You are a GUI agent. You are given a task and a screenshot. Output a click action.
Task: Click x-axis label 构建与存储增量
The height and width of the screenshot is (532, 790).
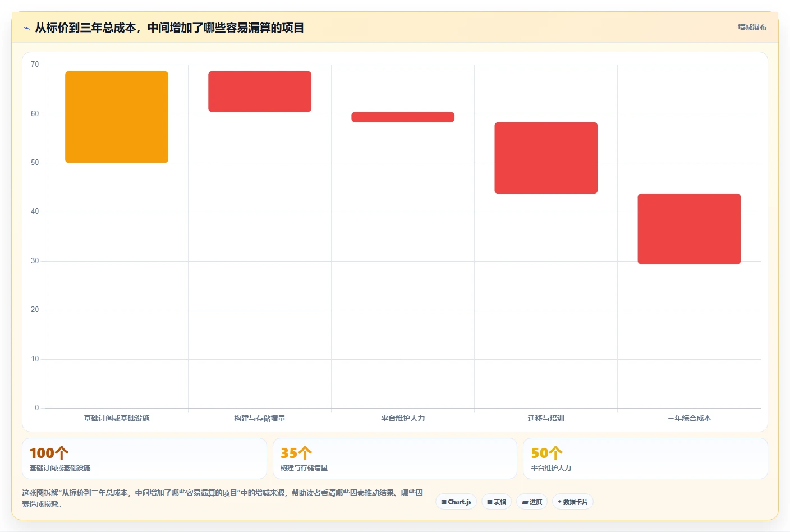[x=260, y=418]
